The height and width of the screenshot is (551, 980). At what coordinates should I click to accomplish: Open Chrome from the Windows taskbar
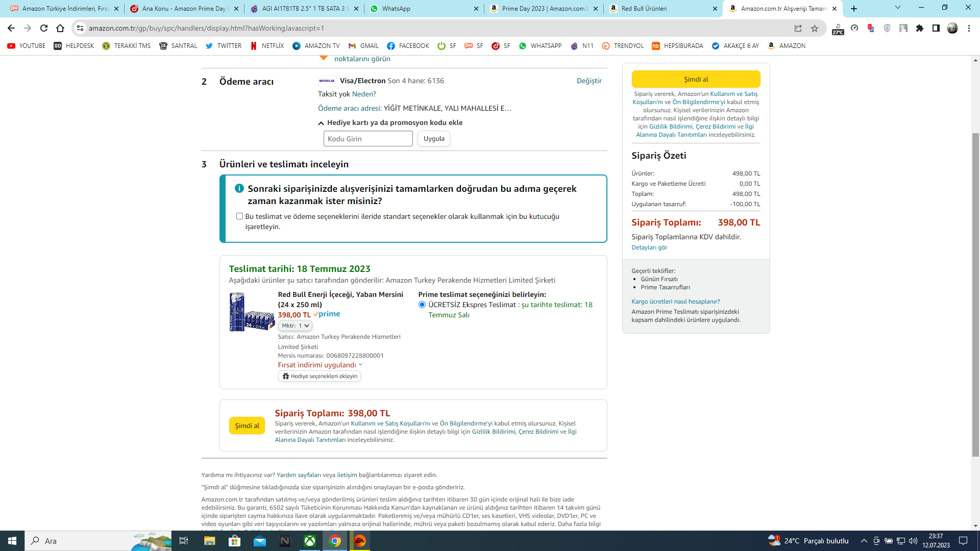(335, 541)
